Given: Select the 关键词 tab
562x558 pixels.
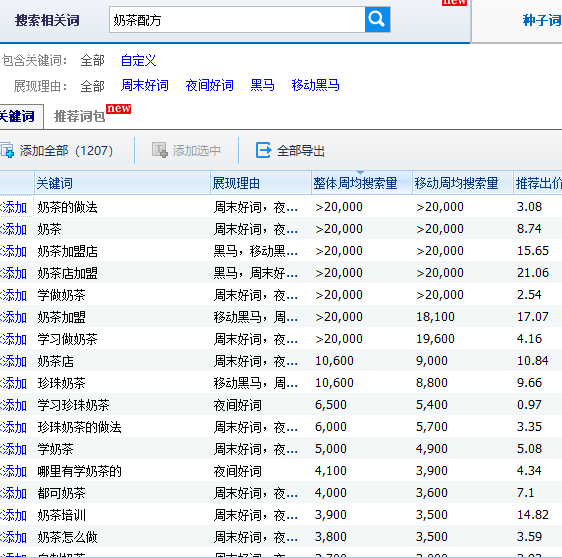Looking at the screenshot, I should [x=17, y=116].
